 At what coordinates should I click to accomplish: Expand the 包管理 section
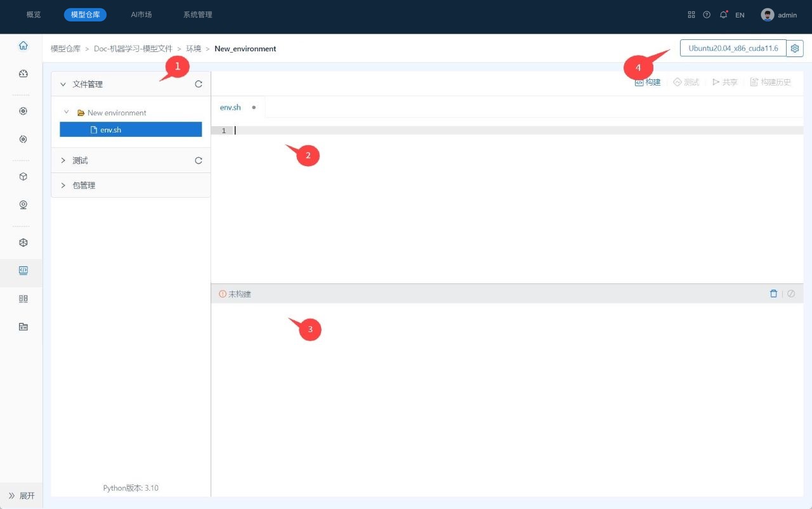(x=63, y=185)
